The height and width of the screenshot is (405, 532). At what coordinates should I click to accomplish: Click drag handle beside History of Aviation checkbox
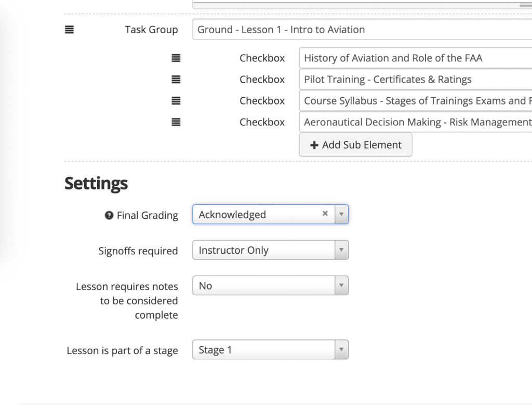(176, 58)
